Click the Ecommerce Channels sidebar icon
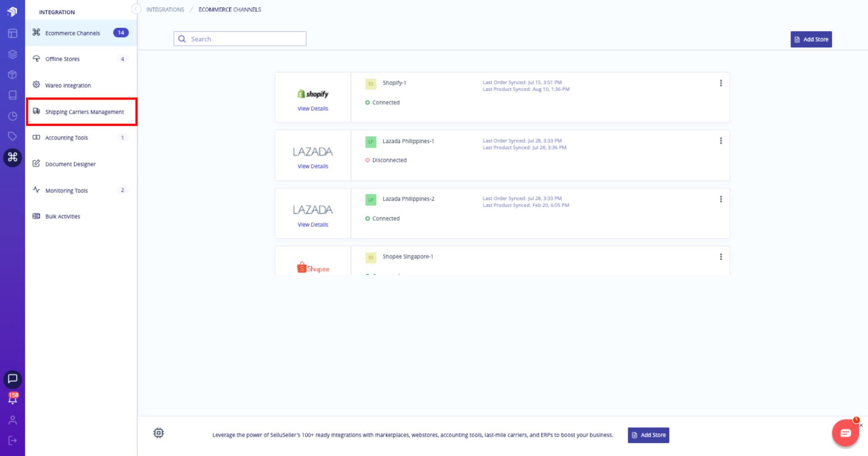 [x=36, y=32]
